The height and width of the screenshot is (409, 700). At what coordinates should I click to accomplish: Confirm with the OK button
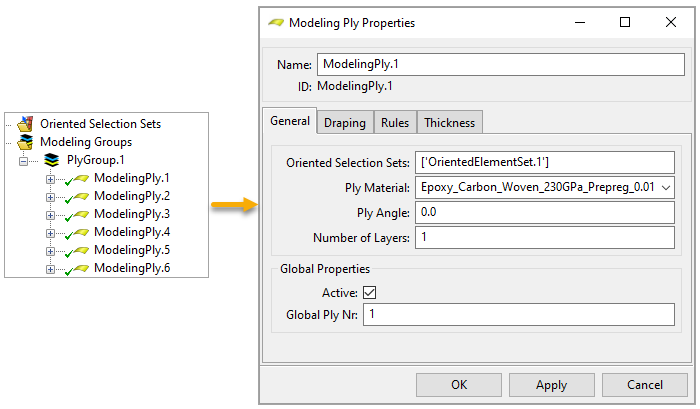459,385
